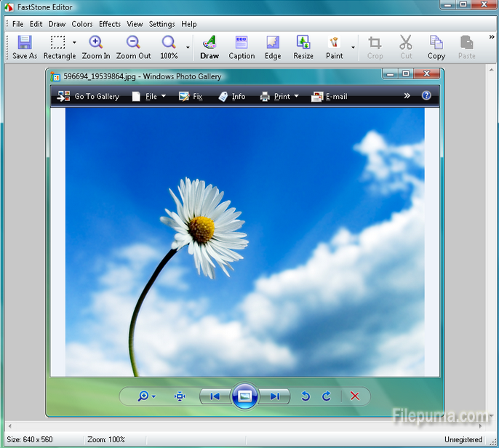
Task: Open the Effects menu
Action: (x=110, y=24)
